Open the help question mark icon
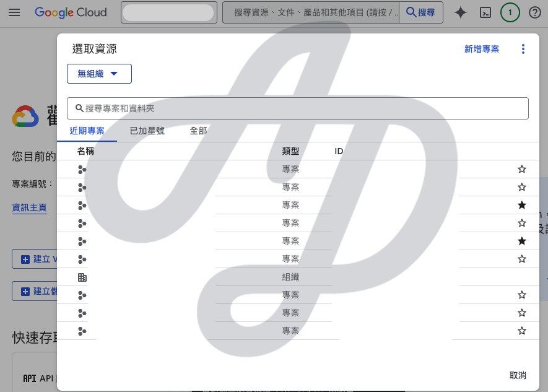 coord(535,12)
